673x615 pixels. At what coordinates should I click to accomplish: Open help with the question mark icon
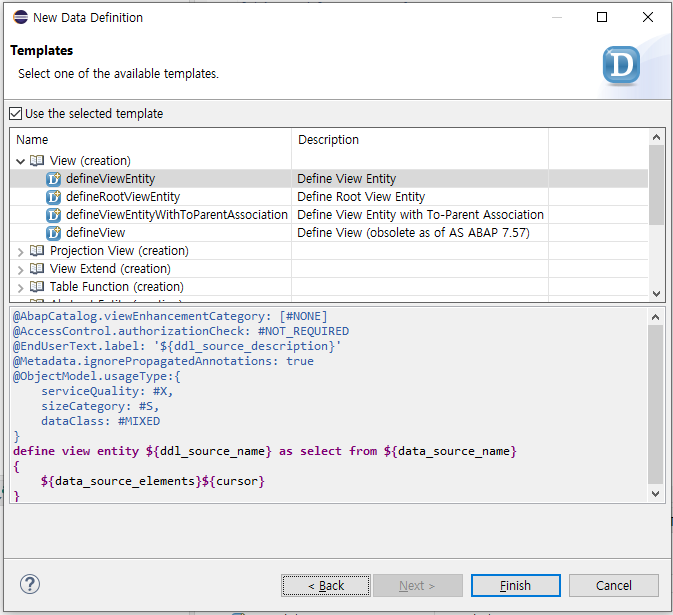pos(30,584)
